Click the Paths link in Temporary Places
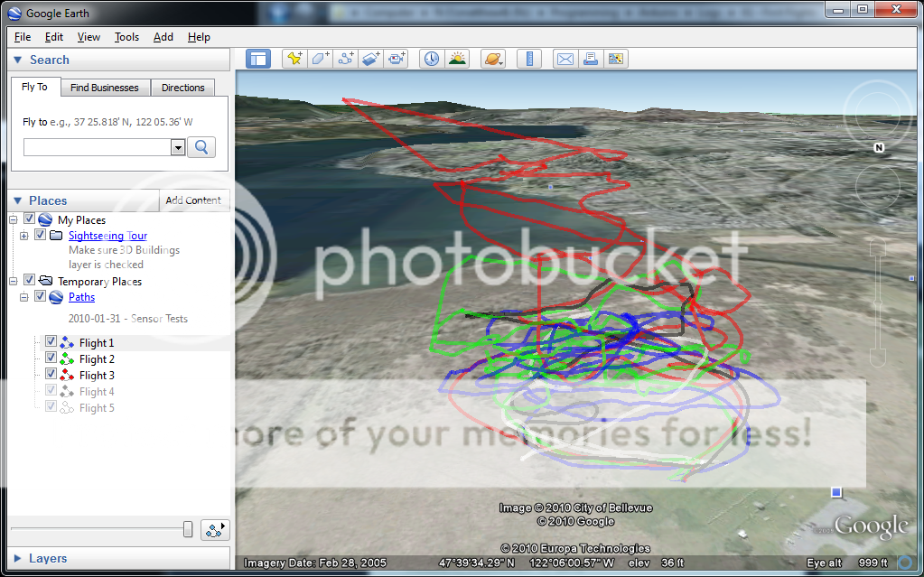Image resolution: width=924 pixels, height=577 pixels. (81, 297)
